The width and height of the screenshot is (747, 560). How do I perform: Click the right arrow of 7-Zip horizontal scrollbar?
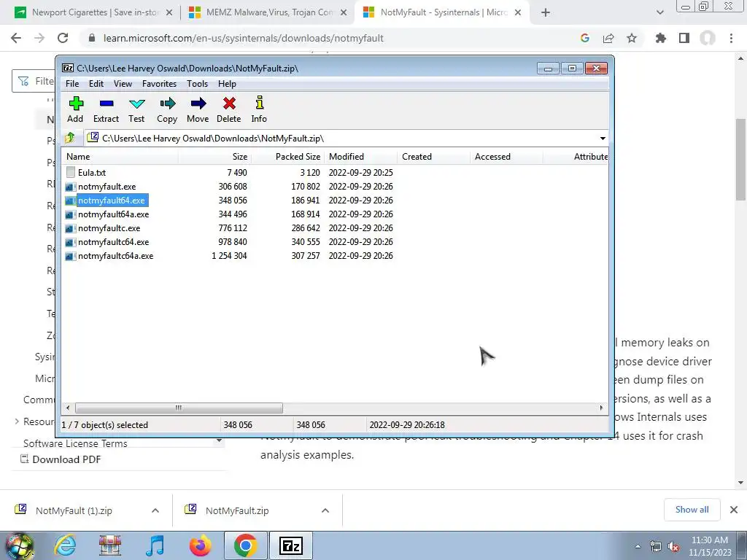pos(601,408)
